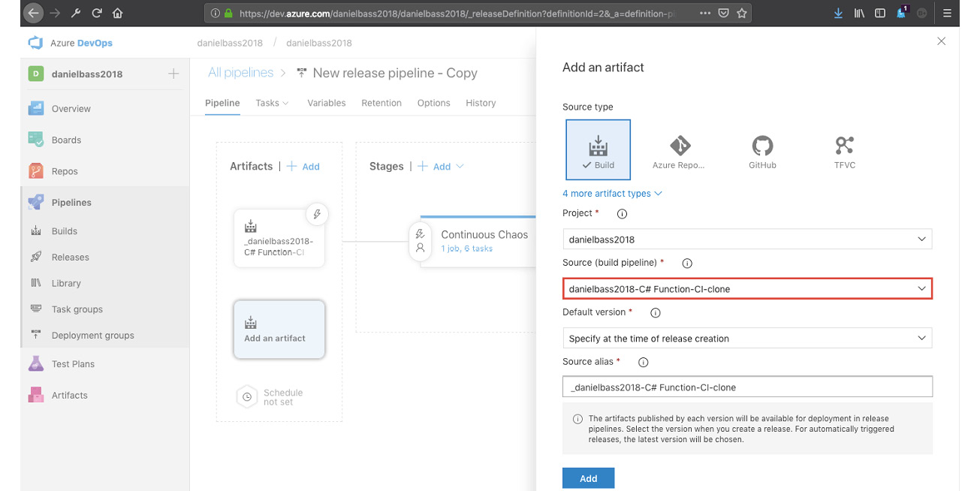This screenshot has height=491, width=980.
Task: Select the Build source type
Action: [598, 149]
